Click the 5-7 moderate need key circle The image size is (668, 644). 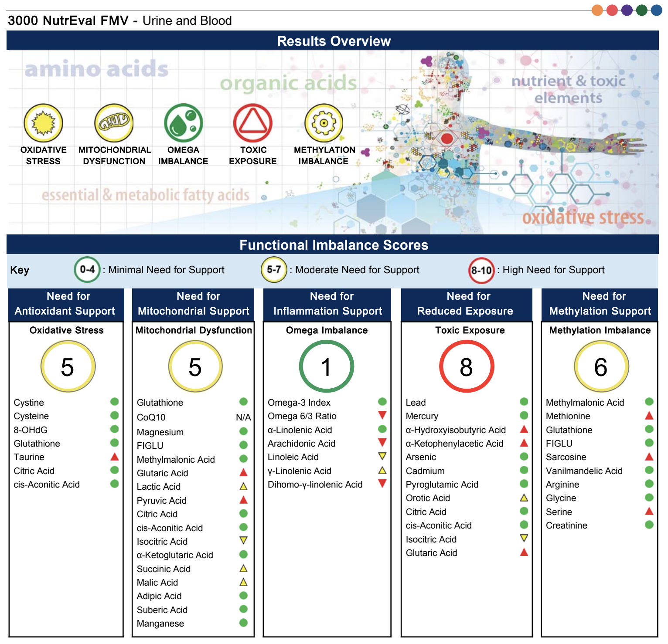274,270
